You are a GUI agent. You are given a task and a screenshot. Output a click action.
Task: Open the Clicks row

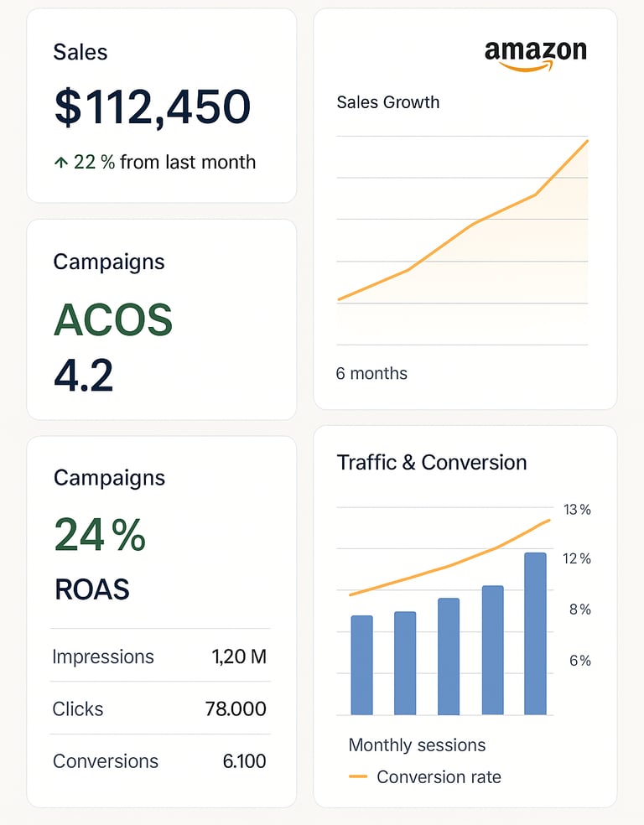159,708
